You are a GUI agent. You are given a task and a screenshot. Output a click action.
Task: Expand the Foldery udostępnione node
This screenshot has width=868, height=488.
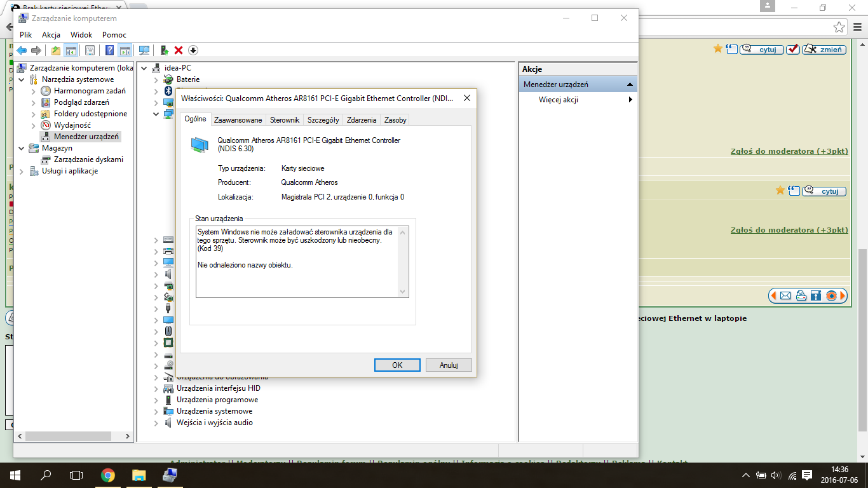pyautogui.click(x=34, y=114)
